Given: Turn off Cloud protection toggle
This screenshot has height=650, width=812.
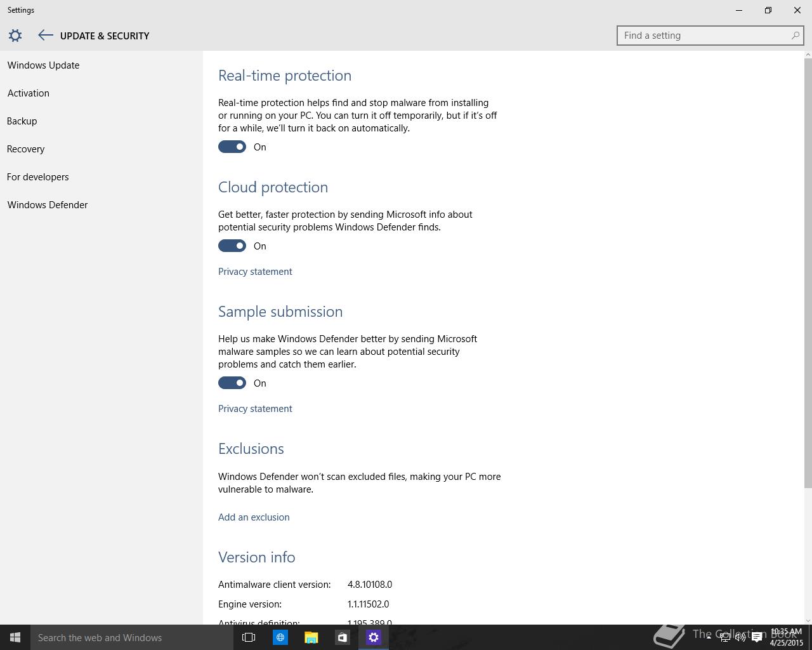Looking at the screenshot, I should [x=232, y=246].
